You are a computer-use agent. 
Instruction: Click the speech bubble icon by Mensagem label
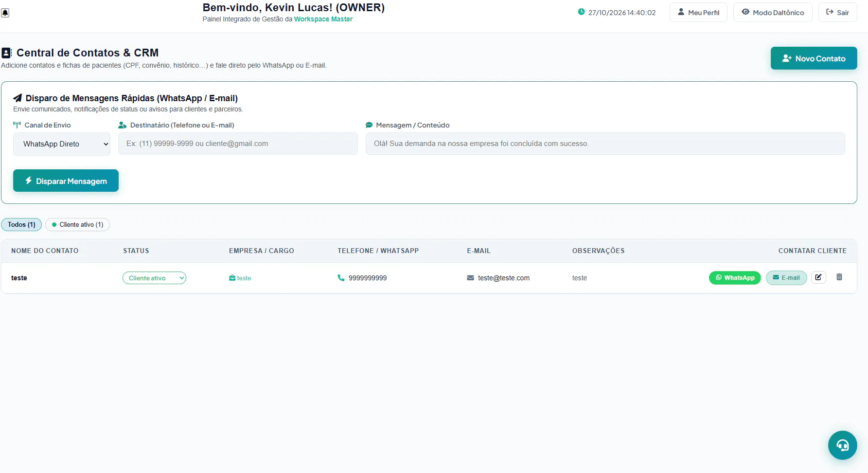click(369, 125)
